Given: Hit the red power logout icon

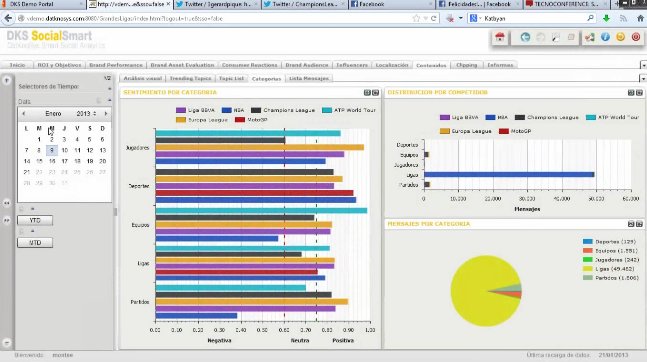Looking at the screenshot, I should pyautogui.click(x=636, y=37).
